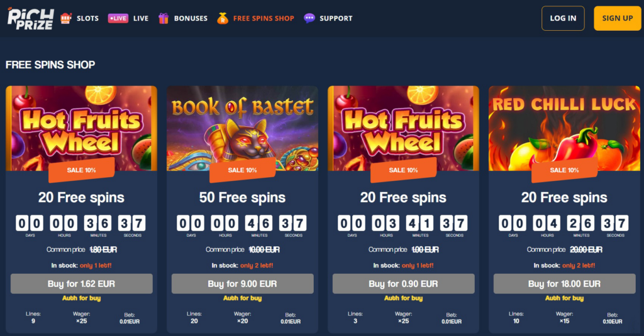Click the purple LIVE badge icon
Viewport: 644px width, 336px height.
118,18
